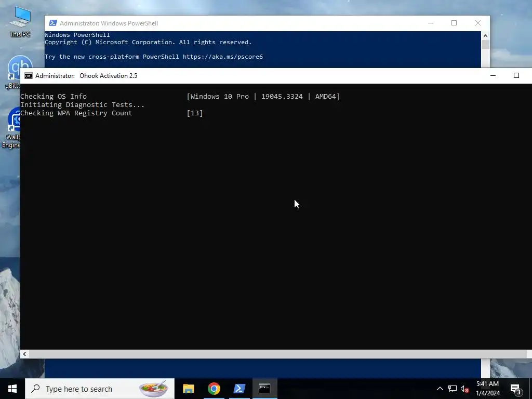The image size is (532, 399).
Task: Maximize the Ohook Activation window
Action: [x=516, y=76]
